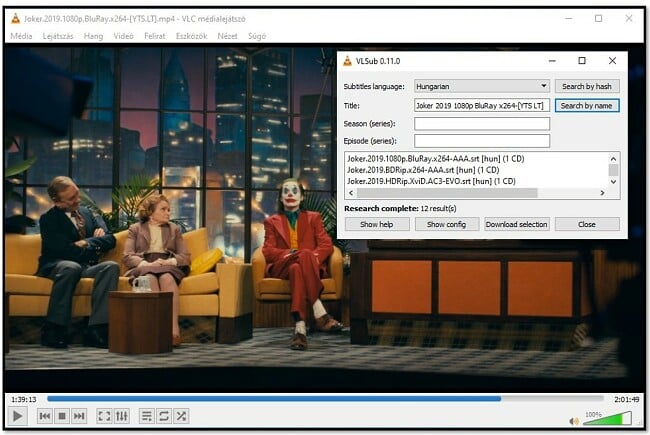Select Joker.2019.HDRip.XviD.AC3-EVO.srt result
650x435 pixels.
(431, 181)
